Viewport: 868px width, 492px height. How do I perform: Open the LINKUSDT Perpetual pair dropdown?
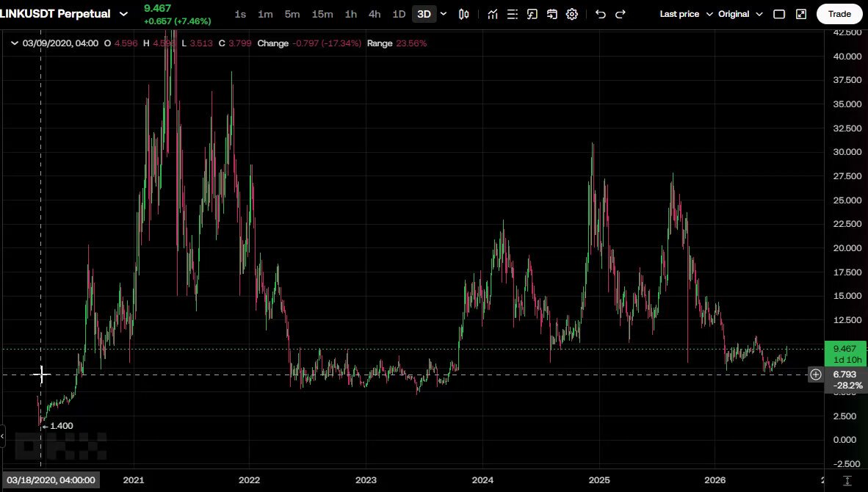[x=123, y=14]
